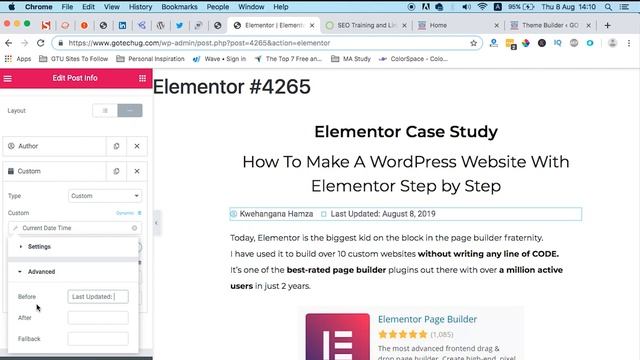Switch to Theme Builder tab

[x=550, y=25]
